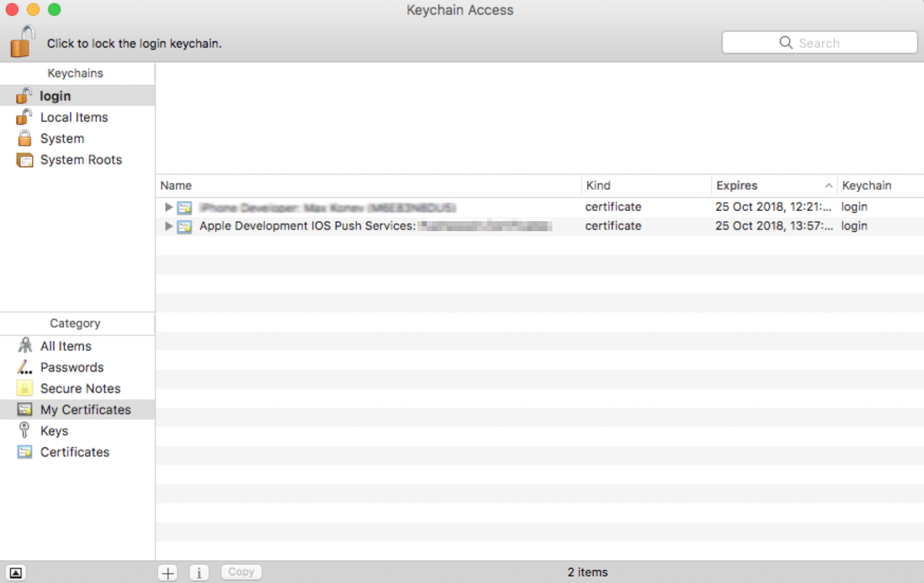Click the Copy button
The height and width of the screenshot is (583, 924).
pyautogui.click(x=241, y=572)
